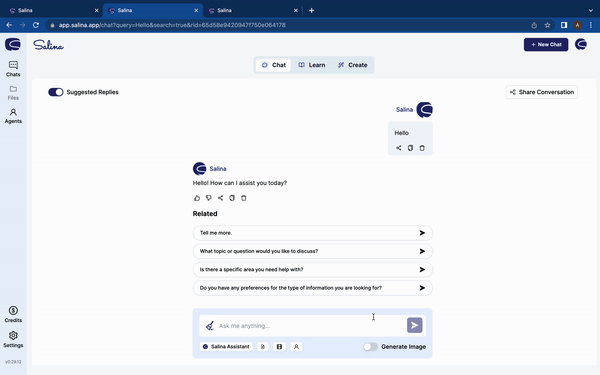Close the active Salina browser tab
This screenshot has height=375, width=600.
[196, 10]
